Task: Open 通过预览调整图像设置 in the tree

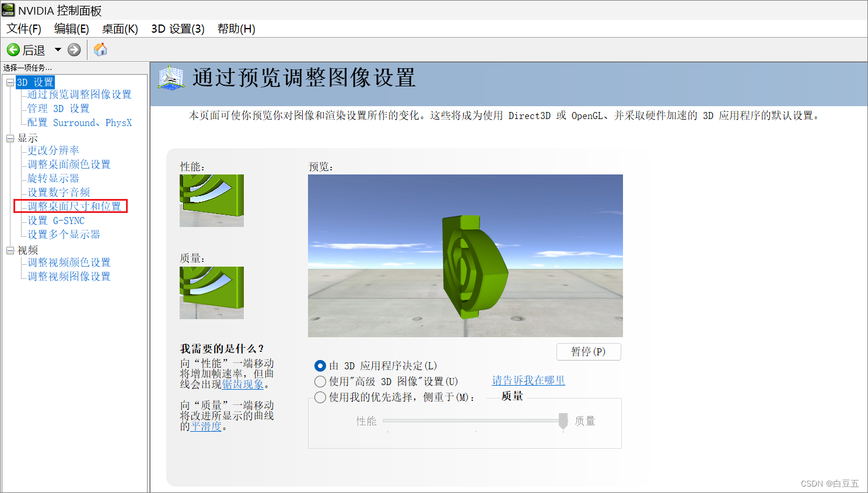Action: point(79,95)
